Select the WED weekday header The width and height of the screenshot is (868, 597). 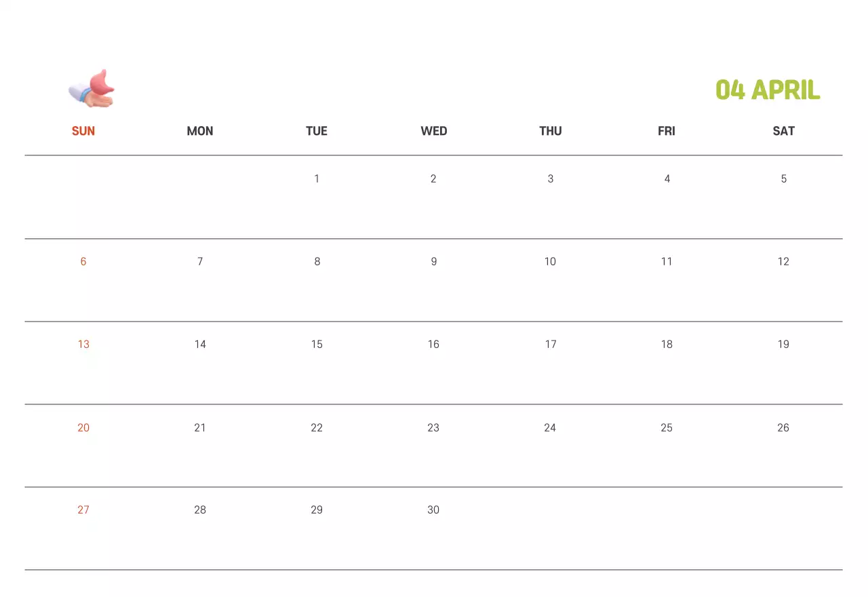point(434,131)
